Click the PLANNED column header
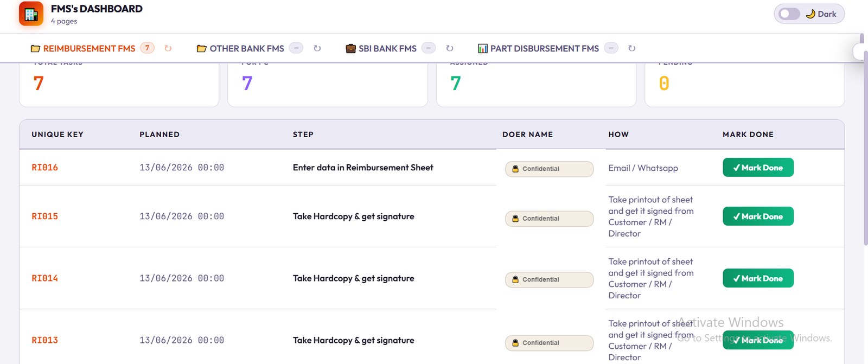The image size is (868, 364). [159, 135]
